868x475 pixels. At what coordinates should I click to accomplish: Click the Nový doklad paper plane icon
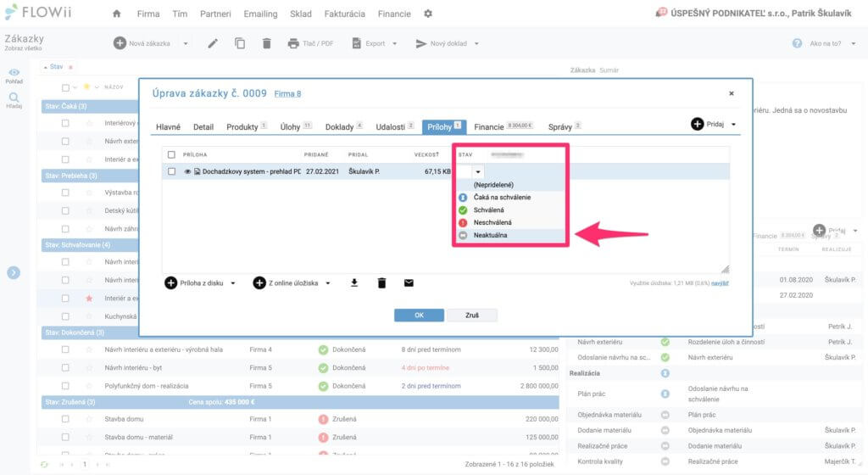pos(420,43)
